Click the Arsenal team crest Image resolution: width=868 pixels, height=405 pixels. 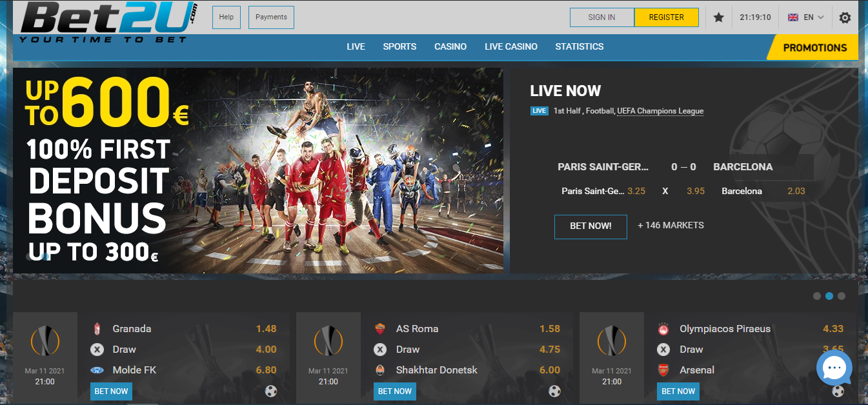click(663, 370)
